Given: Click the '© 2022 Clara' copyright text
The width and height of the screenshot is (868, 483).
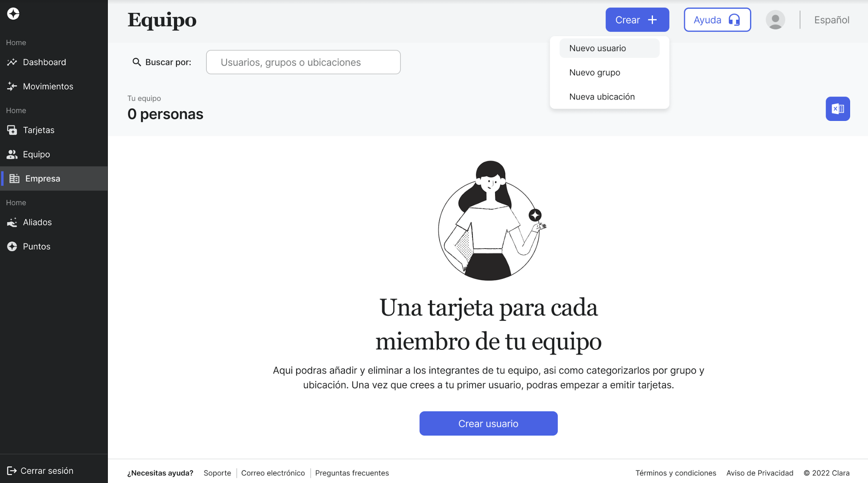Looking at the screenshot, I should click(x=826, y=473).
